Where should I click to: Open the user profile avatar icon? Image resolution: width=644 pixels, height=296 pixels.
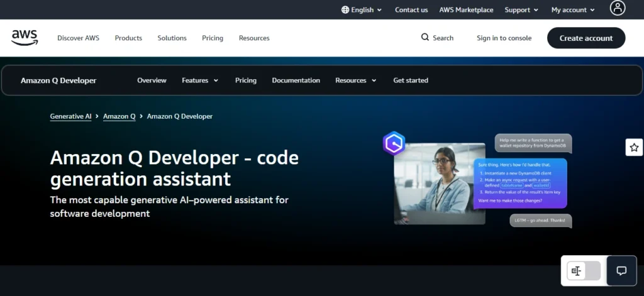(618, 8)
